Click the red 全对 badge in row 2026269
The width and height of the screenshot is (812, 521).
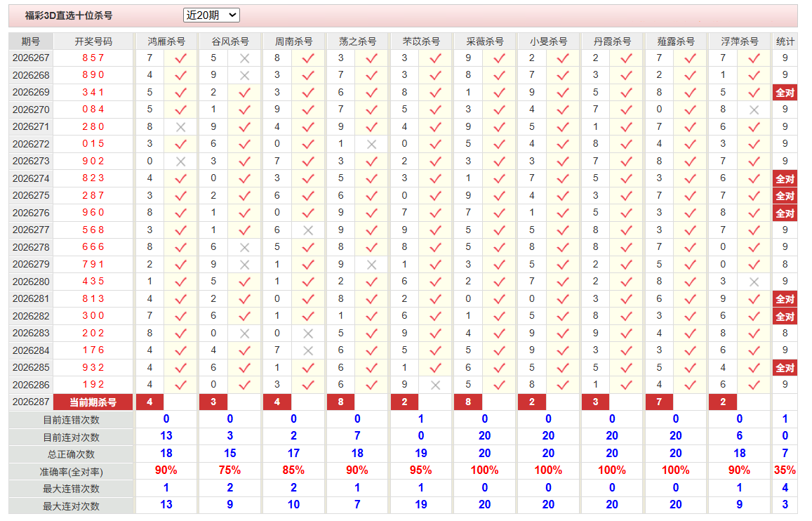[x=785, y=93]
